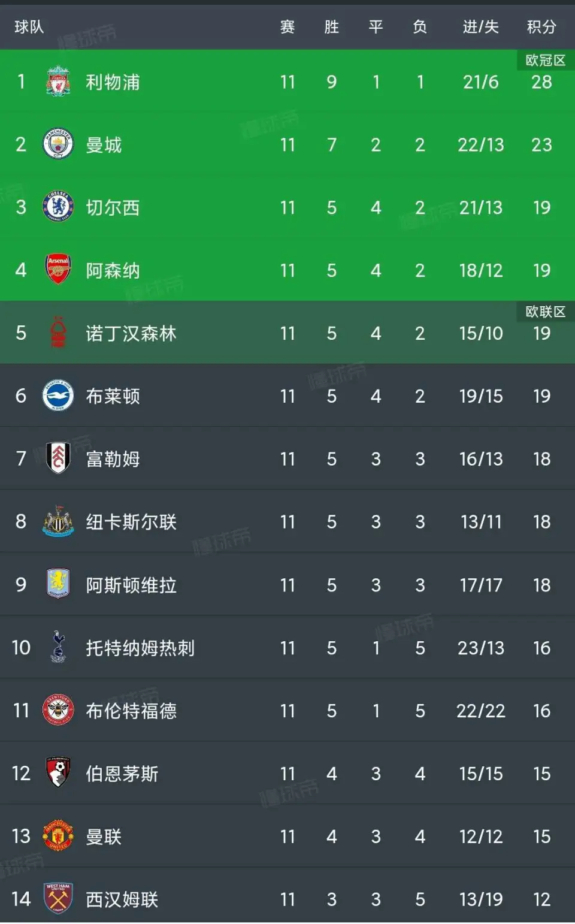Click the 欧冠区 zone label
This screenshot has height=924, width=575.
pyautogui.click(x=545, y=60)
